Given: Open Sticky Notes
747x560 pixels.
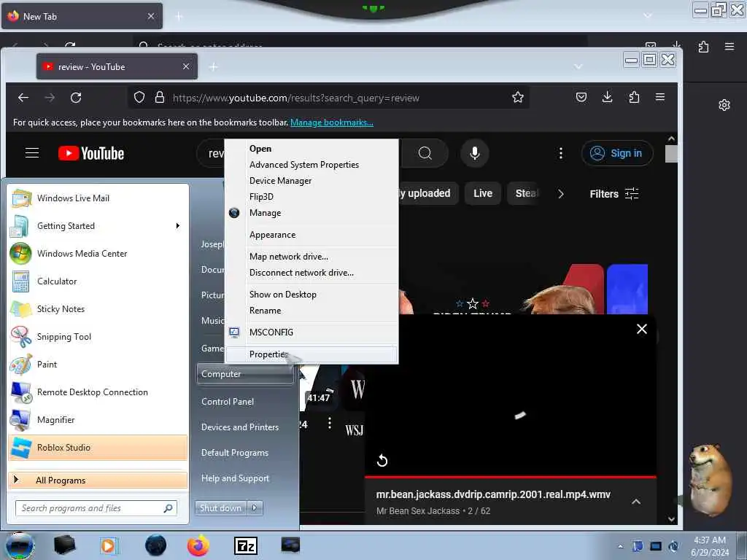Looking at the screenshot, I should [x=98, y=308].
